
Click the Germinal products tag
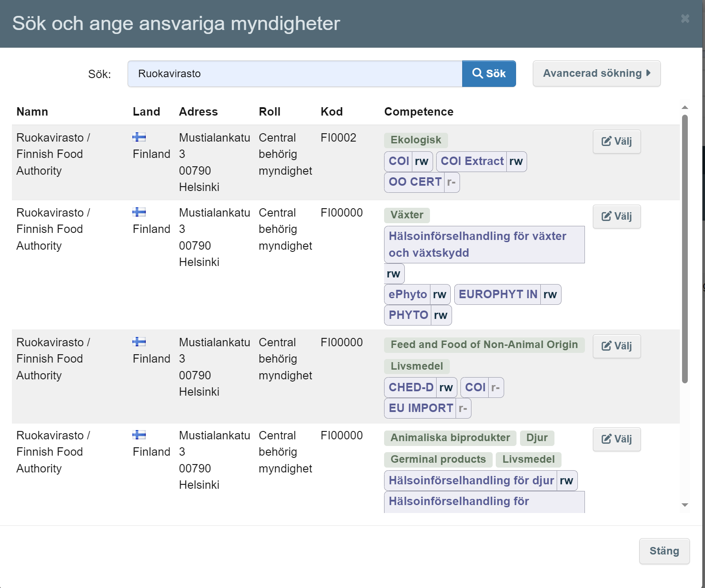coord(438,460)
